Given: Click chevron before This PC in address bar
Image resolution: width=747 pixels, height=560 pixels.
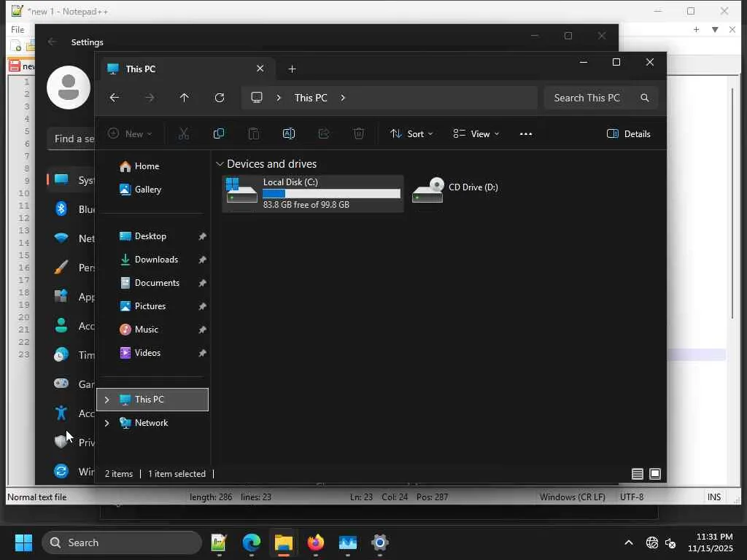Looking at the screenshot, I should pyautogui.click(x=279, y=98).
